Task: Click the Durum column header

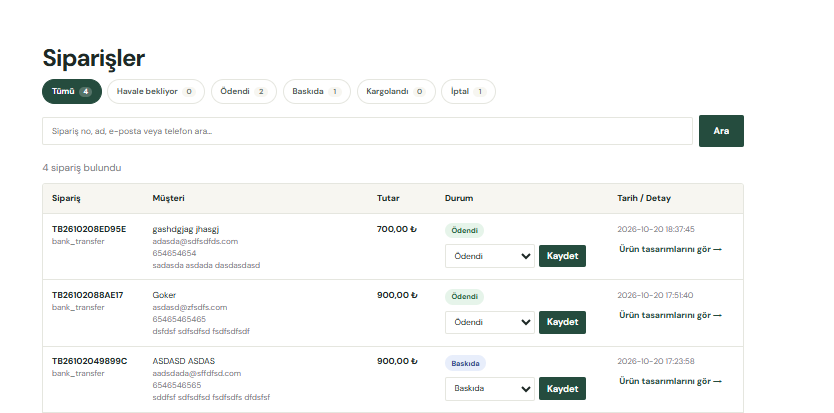Action: 459,199
